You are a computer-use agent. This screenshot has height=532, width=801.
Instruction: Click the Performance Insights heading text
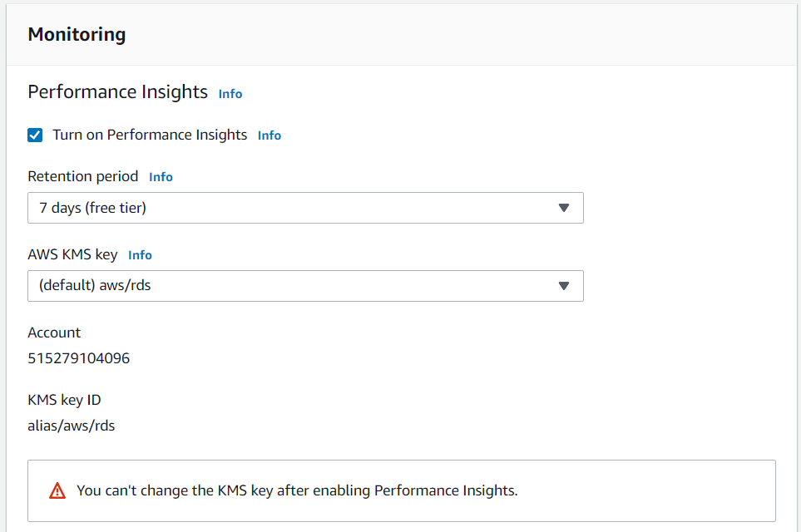117,91
